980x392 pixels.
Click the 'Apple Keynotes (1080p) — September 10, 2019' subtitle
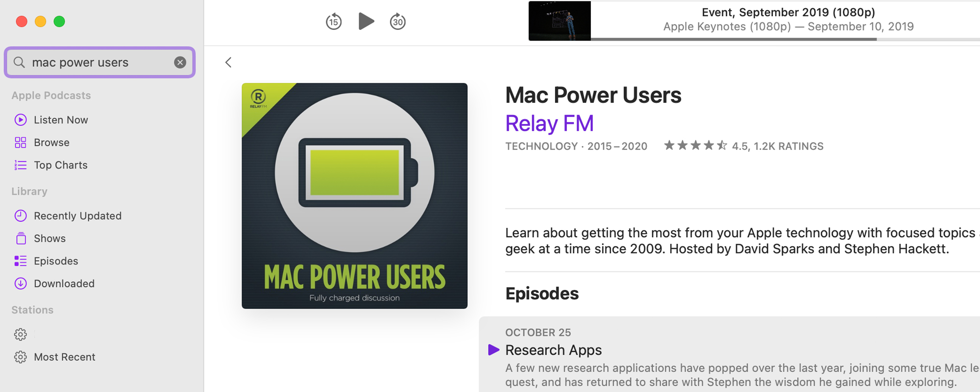click(788, 26)
